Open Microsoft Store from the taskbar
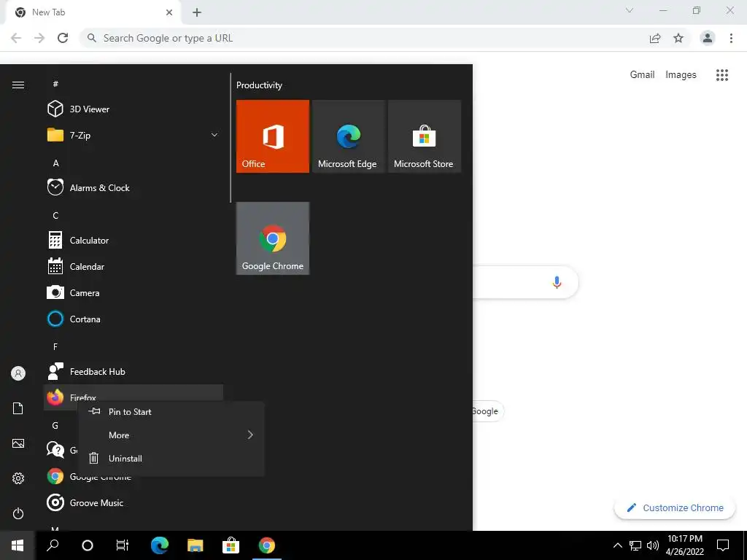The image size is (747, 560). 231,545
